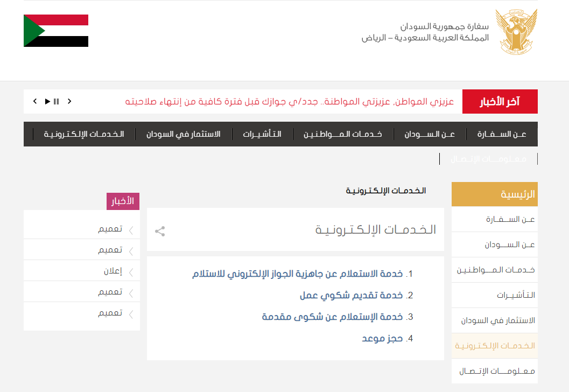This screenshot has width=569, height=392.
Task: Click the share icon beside the page title
Action: (x=160, y=232)
